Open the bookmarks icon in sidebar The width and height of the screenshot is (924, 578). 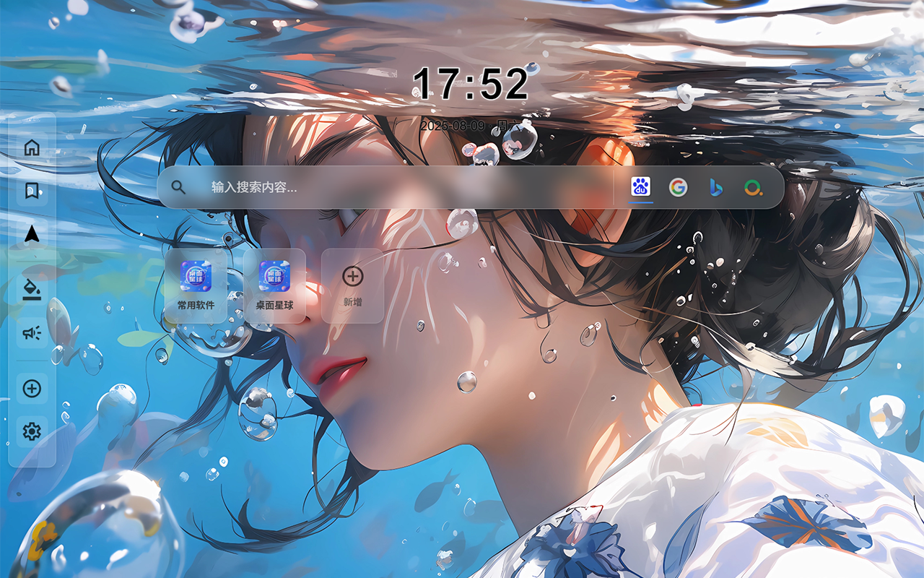click(x=32, y=191)
